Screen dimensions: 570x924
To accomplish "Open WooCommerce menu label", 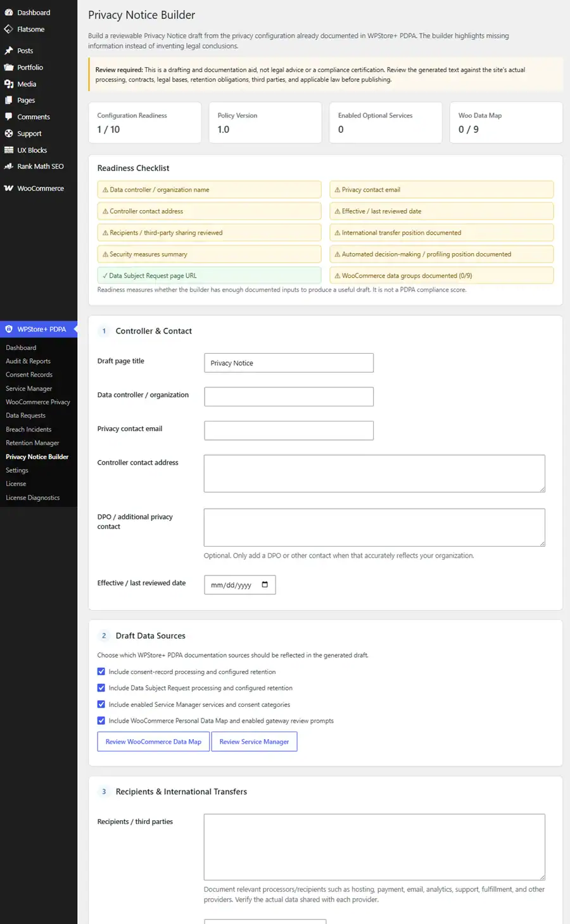I will point(41,188).
